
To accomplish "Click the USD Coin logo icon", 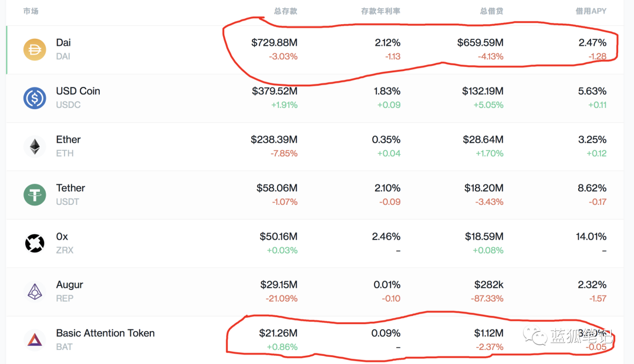I will tap(35, 98).
